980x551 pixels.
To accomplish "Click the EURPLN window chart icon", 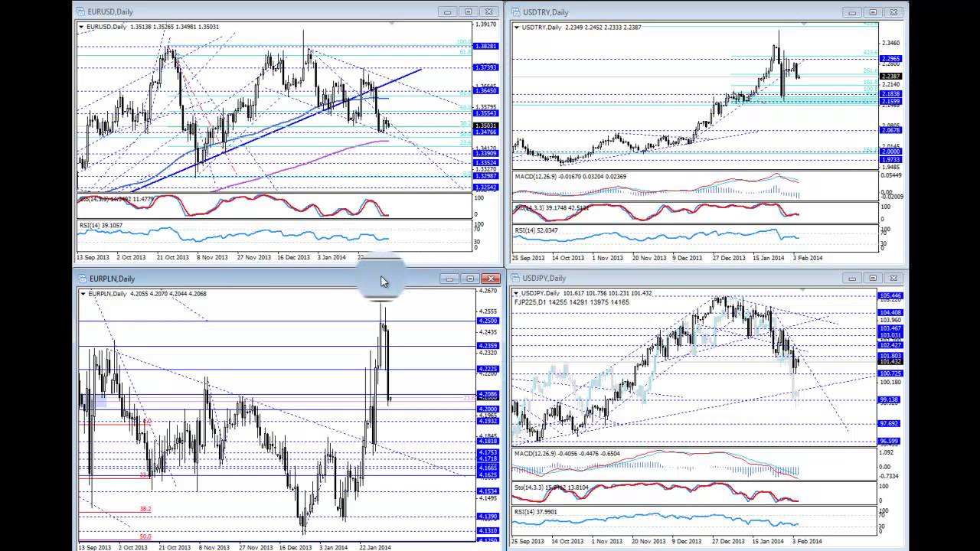I will 83,279.
